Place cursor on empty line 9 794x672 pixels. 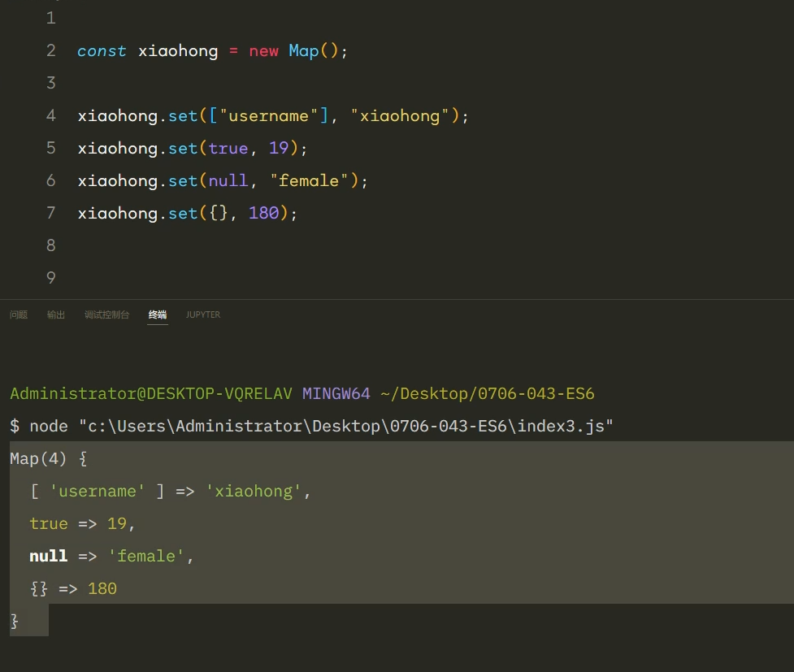coord(244,278)
